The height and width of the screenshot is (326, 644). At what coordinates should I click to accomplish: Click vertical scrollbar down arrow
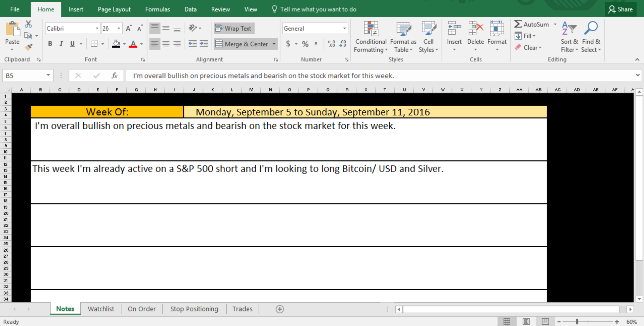point(639,299)
